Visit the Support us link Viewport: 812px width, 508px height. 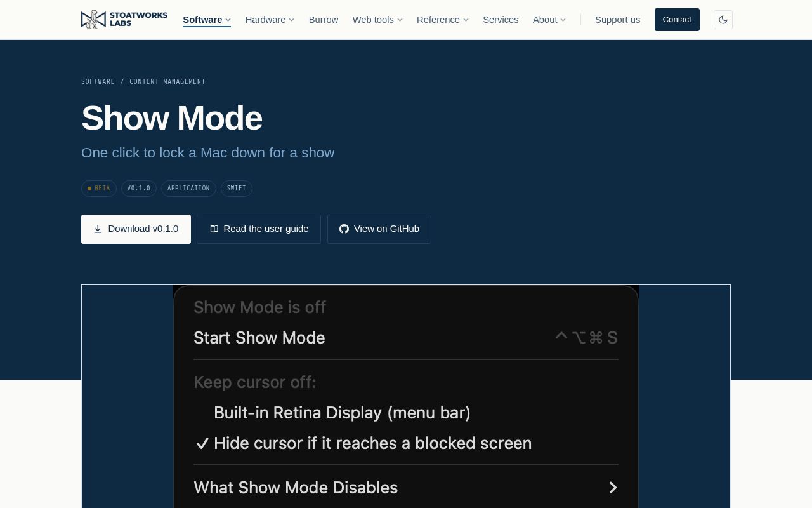[x=617, y=20]
